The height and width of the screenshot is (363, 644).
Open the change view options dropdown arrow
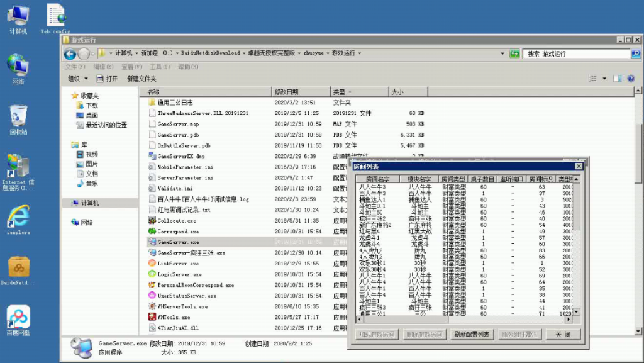pyautogui.click(x=604, y=79)
